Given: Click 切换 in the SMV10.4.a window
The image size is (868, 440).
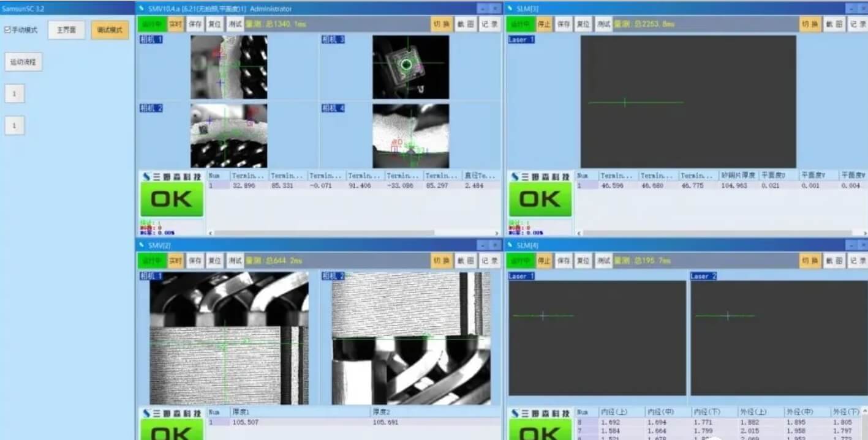Looking at the screenshot, I should (441, 24).
